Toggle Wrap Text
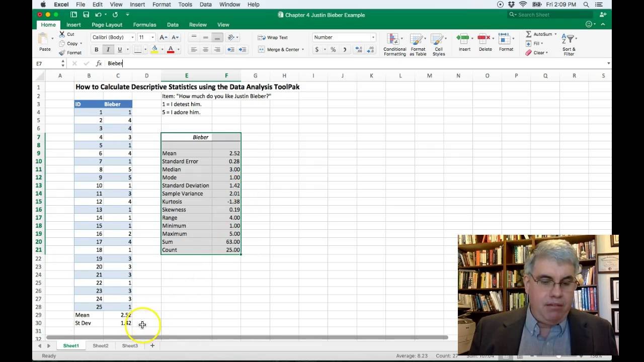The width and height of the screenshot is (644, 362). pyautogui.click(x=273, y=37)
